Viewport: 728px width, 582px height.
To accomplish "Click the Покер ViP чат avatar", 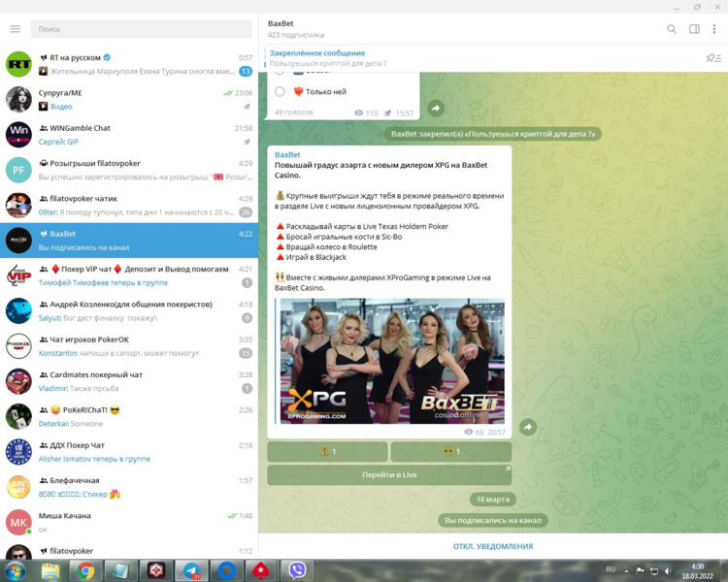I will click(18, 275).
